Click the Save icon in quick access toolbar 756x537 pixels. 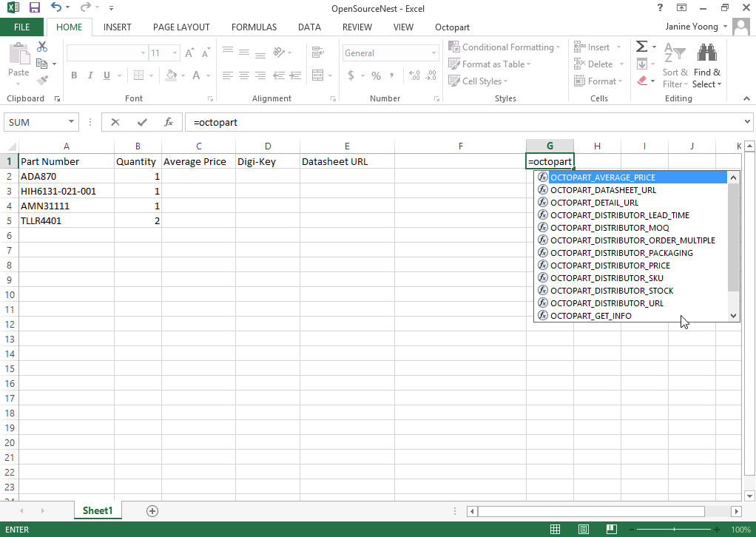[35, 7]
